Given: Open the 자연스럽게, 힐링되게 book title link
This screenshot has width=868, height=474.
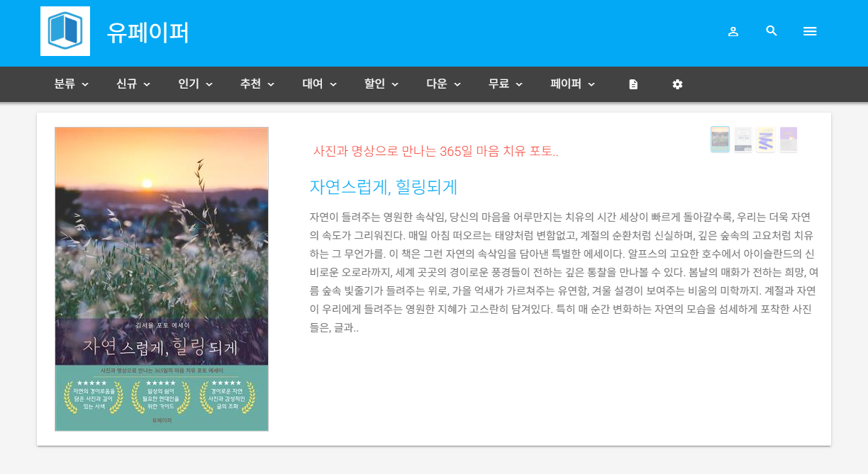Looking at the screenshot, I should tap(384, 187).
